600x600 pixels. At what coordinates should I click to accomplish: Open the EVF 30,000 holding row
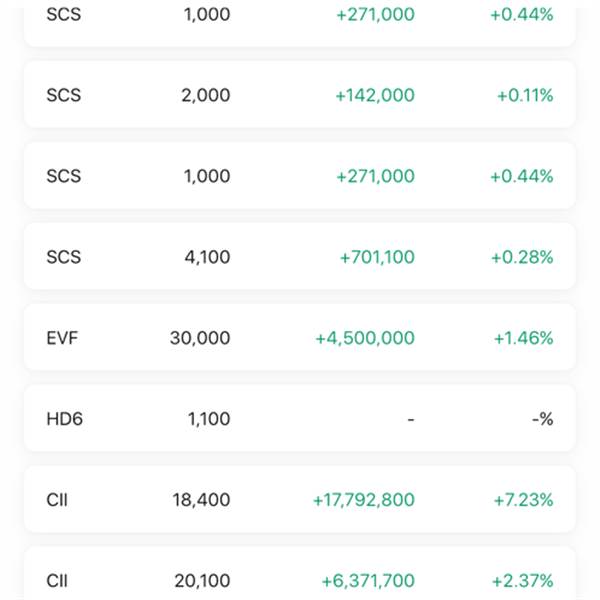coord(300,338)
